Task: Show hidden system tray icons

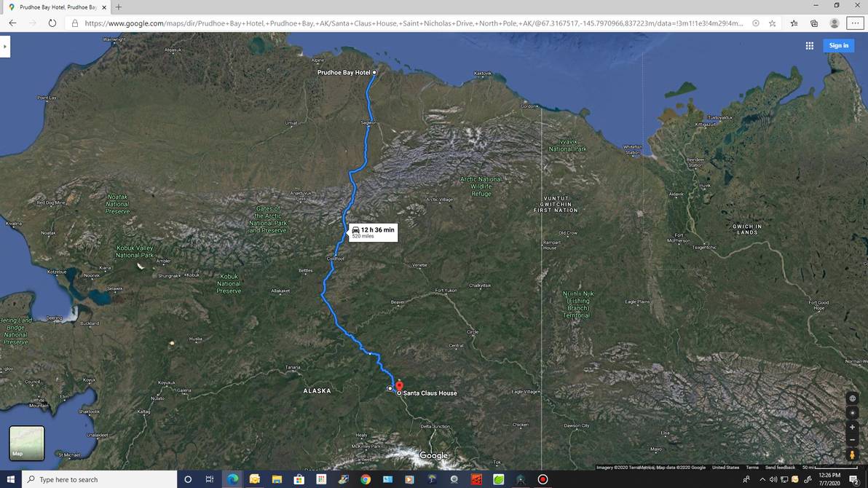Action: coord(762,480)
